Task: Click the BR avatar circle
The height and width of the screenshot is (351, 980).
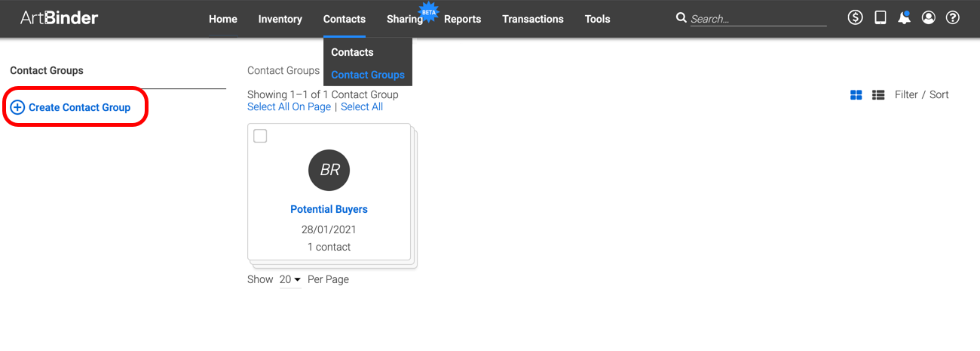Action: pyautogui.click(x=329, y=170)
